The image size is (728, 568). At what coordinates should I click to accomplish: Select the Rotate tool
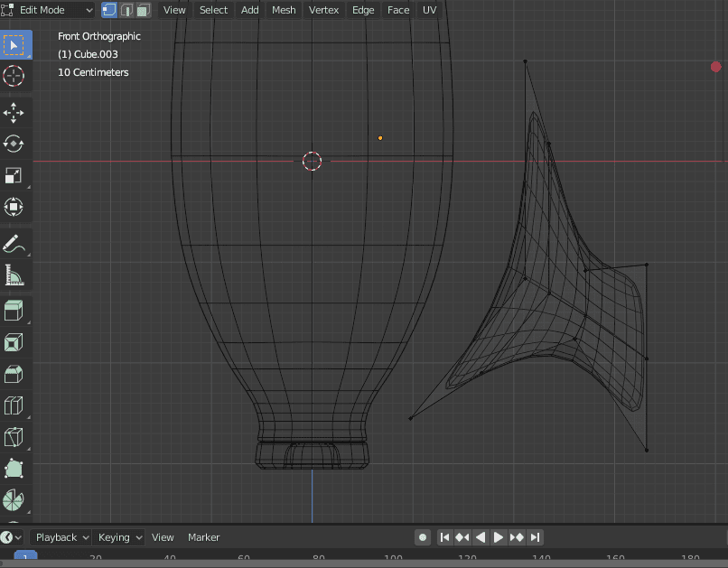point(15,144)
